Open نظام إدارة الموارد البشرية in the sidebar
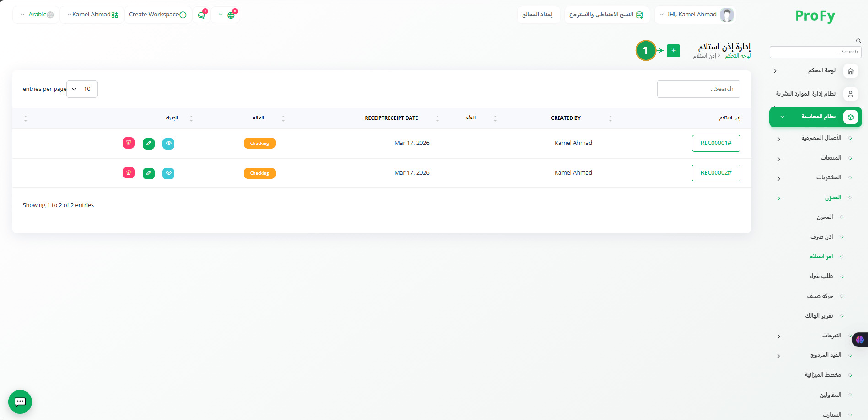Viewport: 868px width, 420px height. pyautogui.click(x=806, y=94)
